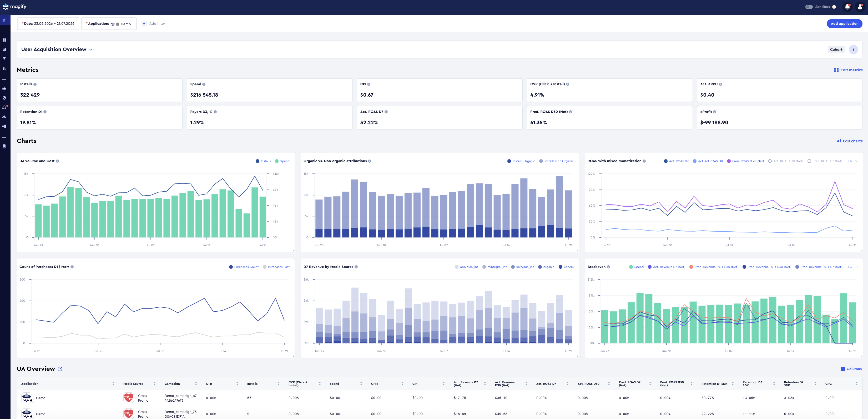Sort by Campaign column
This screenshot has height=419, width=868.
coord(196,384)
